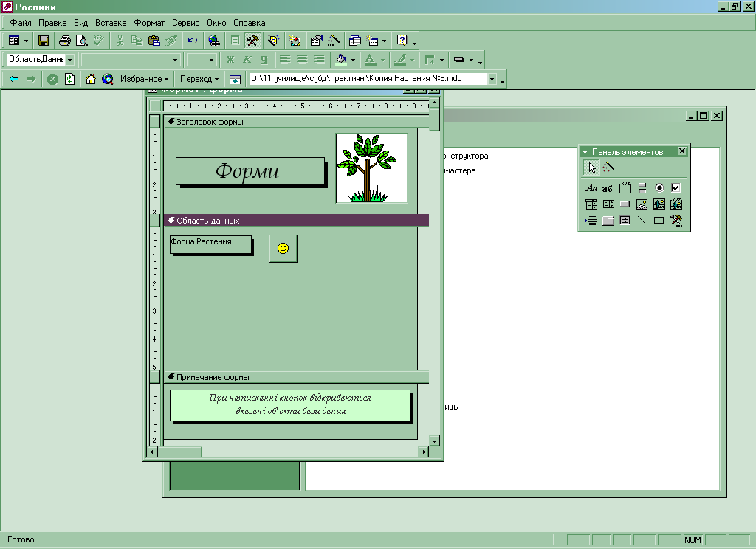Screen dimensions: 756x549
Task: Select the Tab Control tool in toolbox
Action: point(608,221)
